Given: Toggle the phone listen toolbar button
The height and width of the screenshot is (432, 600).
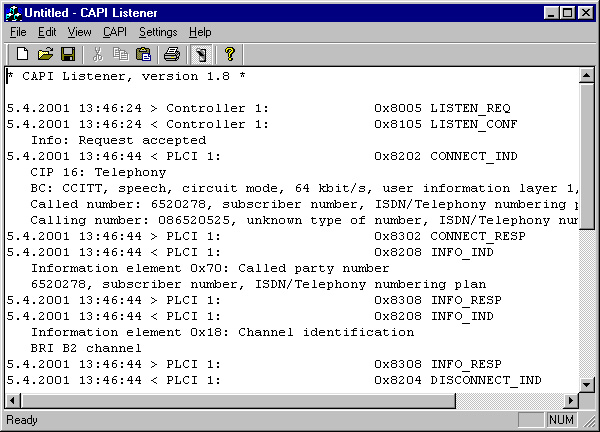Looking at the screenshot, I should (201, 54).
